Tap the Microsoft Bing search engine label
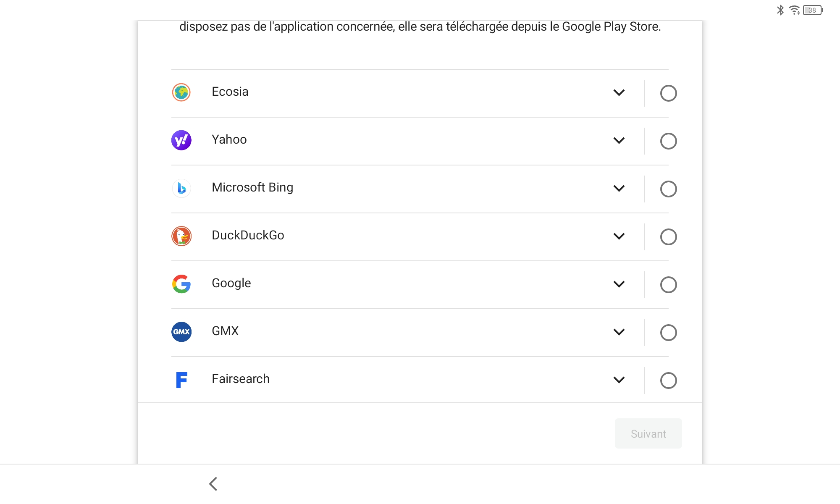 tap(252, 187)
